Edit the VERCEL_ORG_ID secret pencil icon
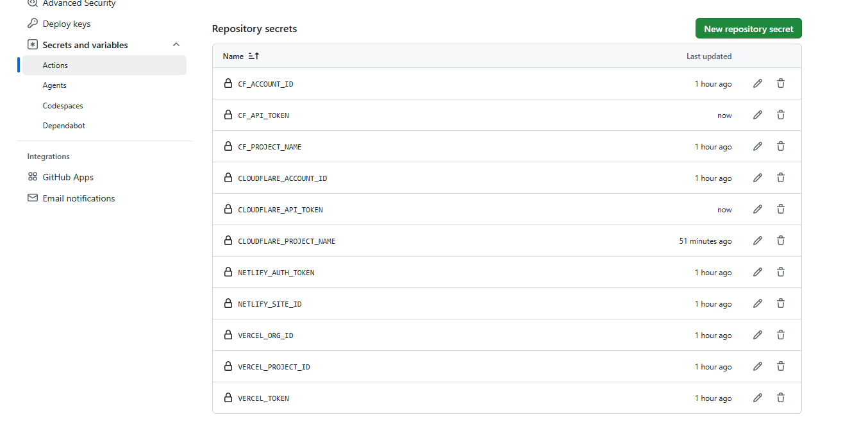Viewport: 868px width, 433px height. coord(758,335)
